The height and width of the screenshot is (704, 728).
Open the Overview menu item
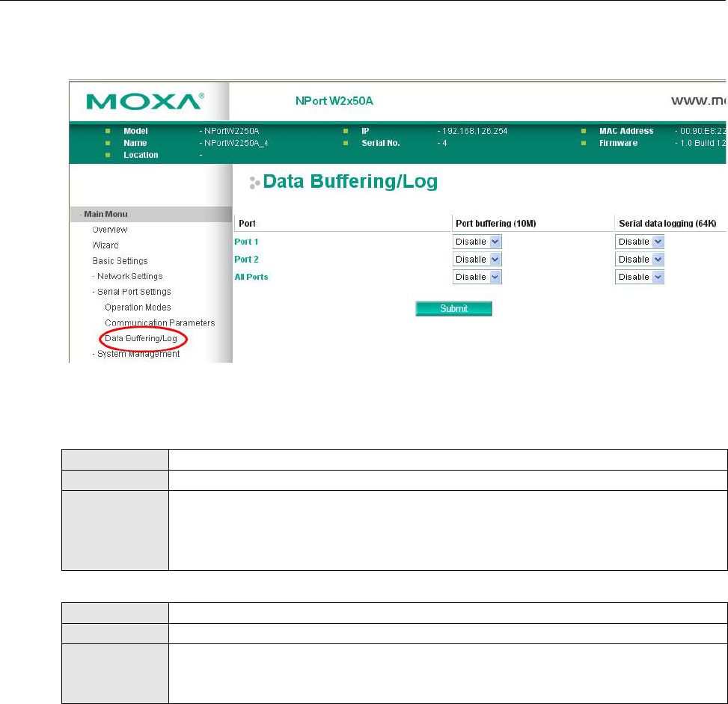109,230
